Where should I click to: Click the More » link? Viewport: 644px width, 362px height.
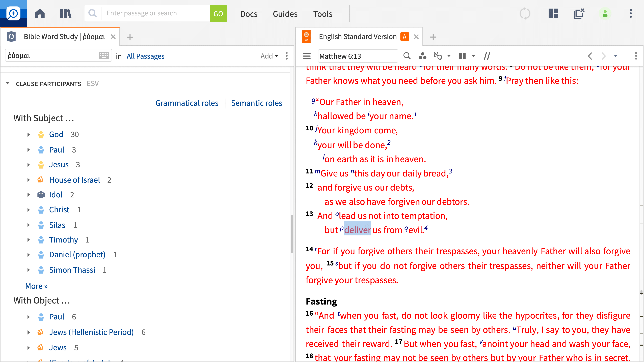pos(36,286)
